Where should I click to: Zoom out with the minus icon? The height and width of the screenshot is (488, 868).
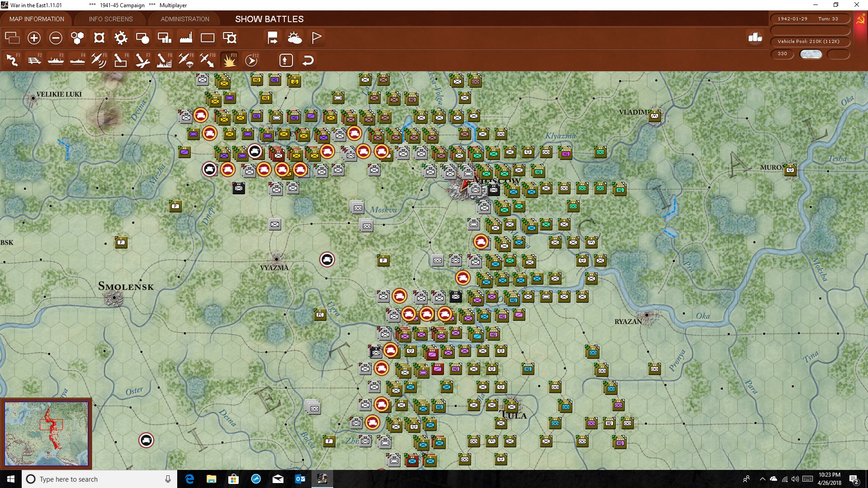(56, 38)
